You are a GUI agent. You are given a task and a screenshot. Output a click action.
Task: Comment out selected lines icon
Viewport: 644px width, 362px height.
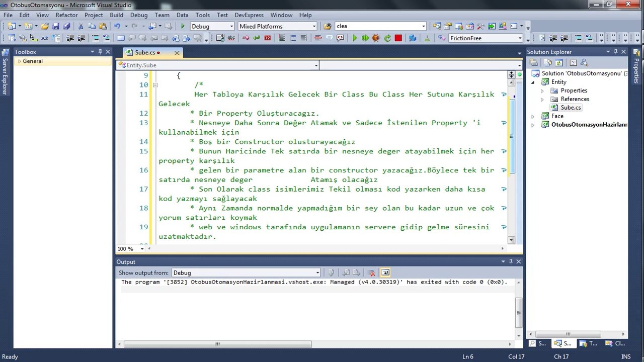pos(96,38)
